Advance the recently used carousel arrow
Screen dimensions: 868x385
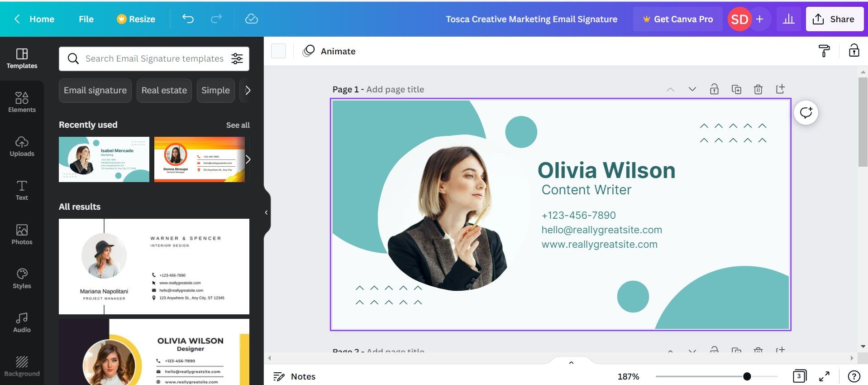(248, 159)
